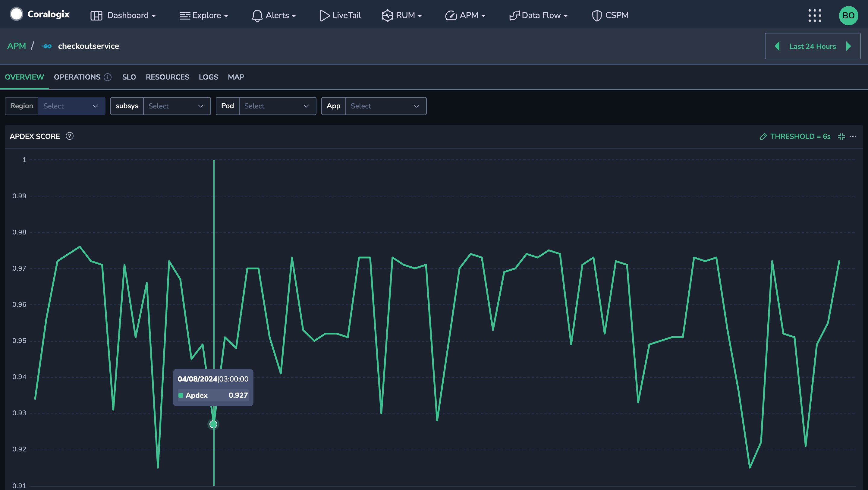
Task: Switch to the LOGS tab
Action: 209,77
